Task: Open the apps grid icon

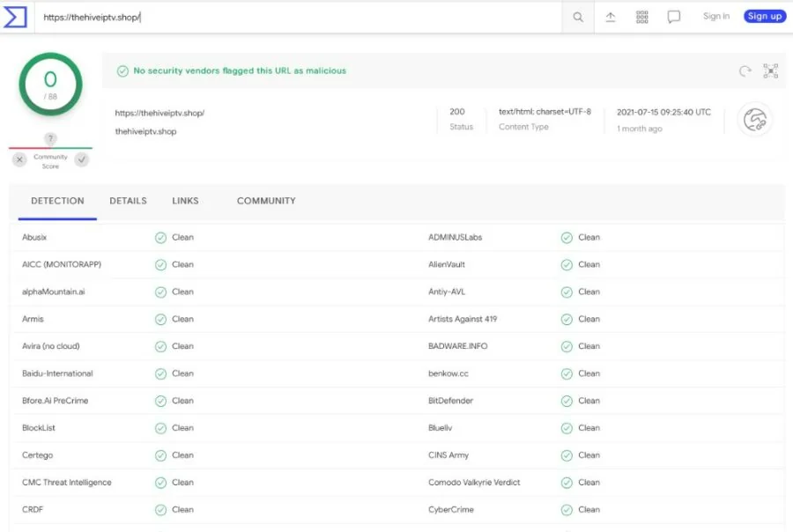Action: [641, 18]
